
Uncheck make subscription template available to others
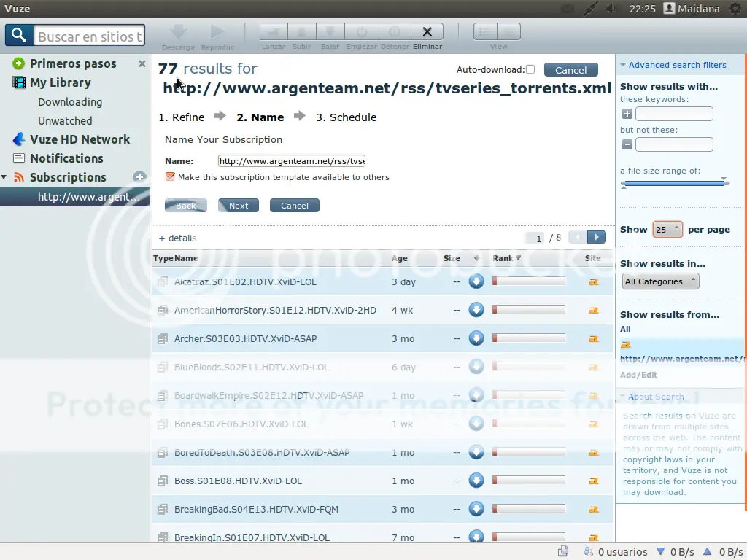[x=170, y=176]
